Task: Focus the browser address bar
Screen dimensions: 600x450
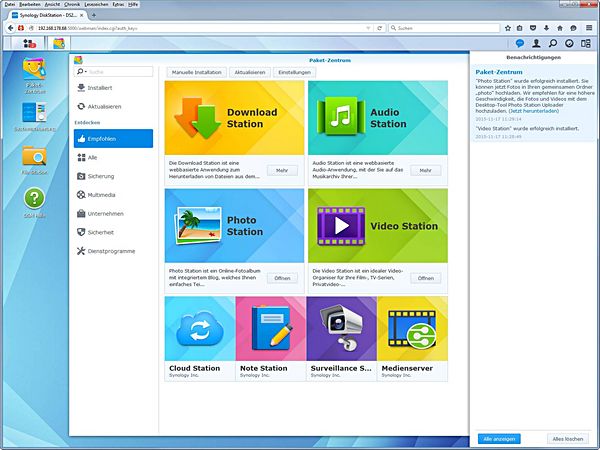Action: pyautogui.click(x=199, y=28)
